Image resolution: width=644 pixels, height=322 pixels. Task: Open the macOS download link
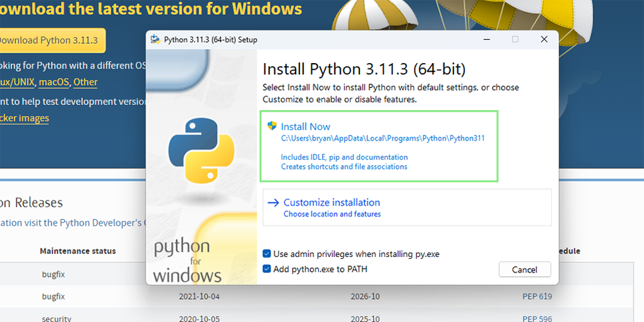[54, 82]
